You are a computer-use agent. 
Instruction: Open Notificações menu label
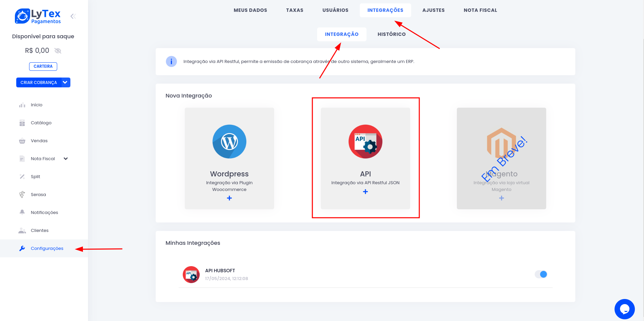coord(44,213)
